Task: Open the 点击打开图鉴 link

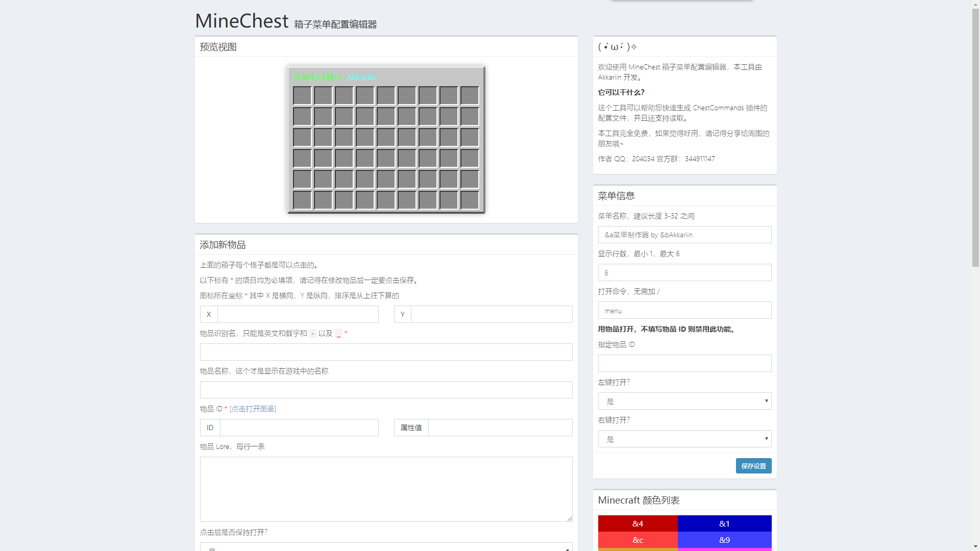Action: (x=253, y=409)
